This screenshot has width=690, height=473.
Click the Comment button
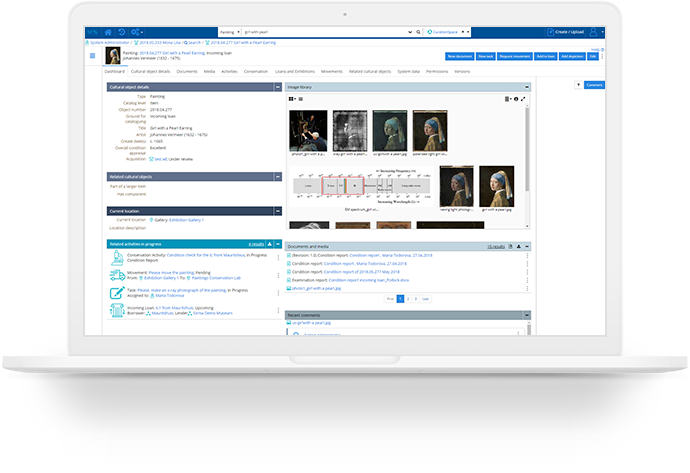(x=595, y=85)
